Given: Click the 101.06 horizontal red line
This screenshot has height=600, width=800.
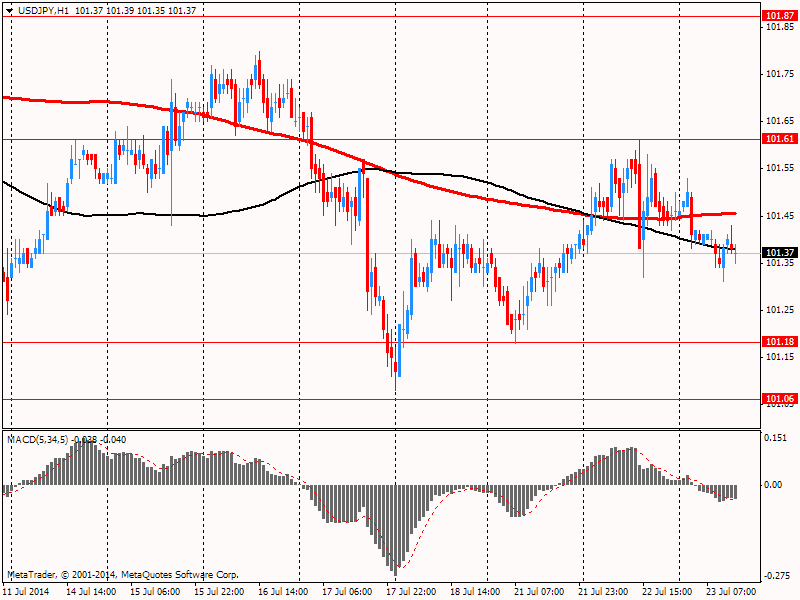Looking at the screenshot, I should 381,399.
